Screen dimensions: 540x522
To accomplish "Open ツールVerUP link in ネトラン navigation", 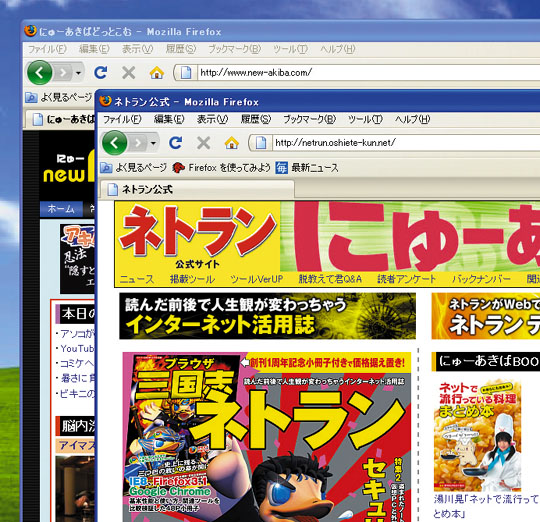I will point(257,279).
